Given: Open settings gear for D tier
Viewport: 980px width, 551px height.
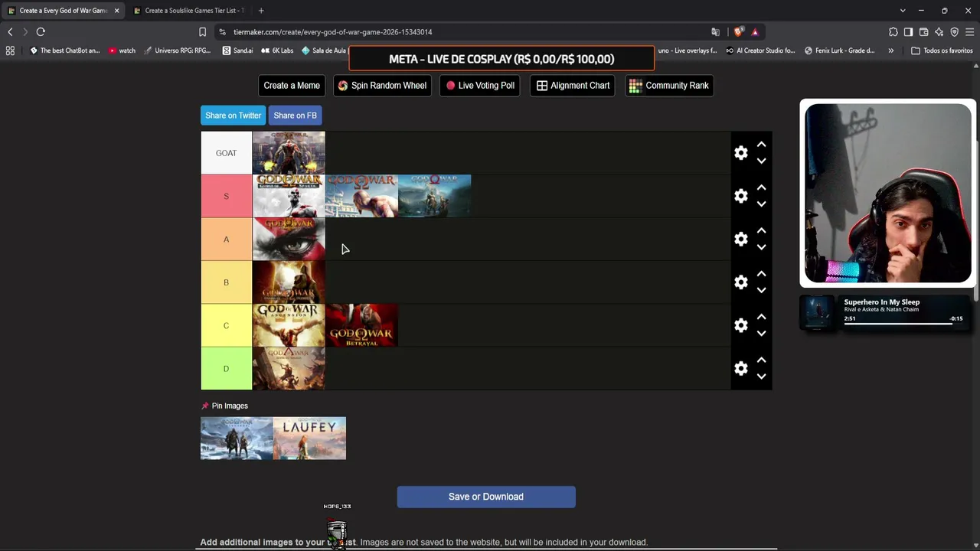Looking at the screenshot, I should [740, 369].
